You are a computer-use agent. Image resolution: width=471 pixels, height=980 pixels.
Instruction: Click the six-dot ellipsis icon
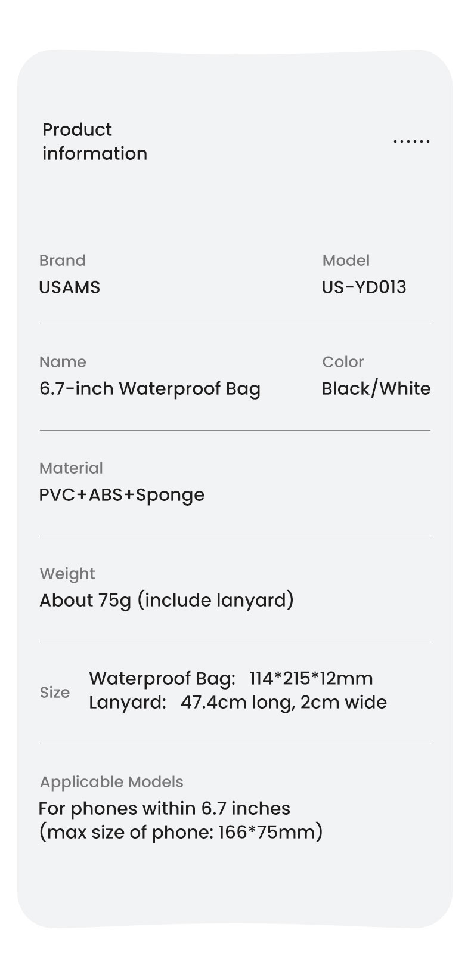[411, 141]
